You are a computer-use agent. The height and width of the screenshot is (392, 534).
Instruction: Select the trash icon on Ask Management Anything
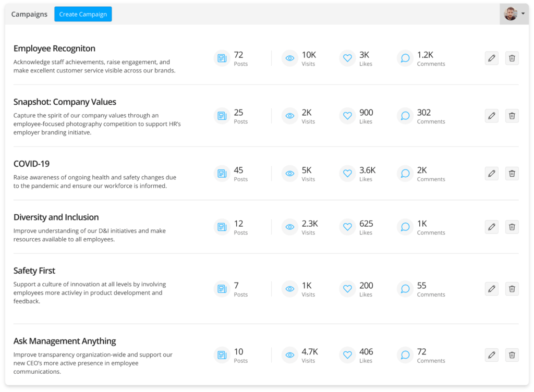(x=512, y=354)
